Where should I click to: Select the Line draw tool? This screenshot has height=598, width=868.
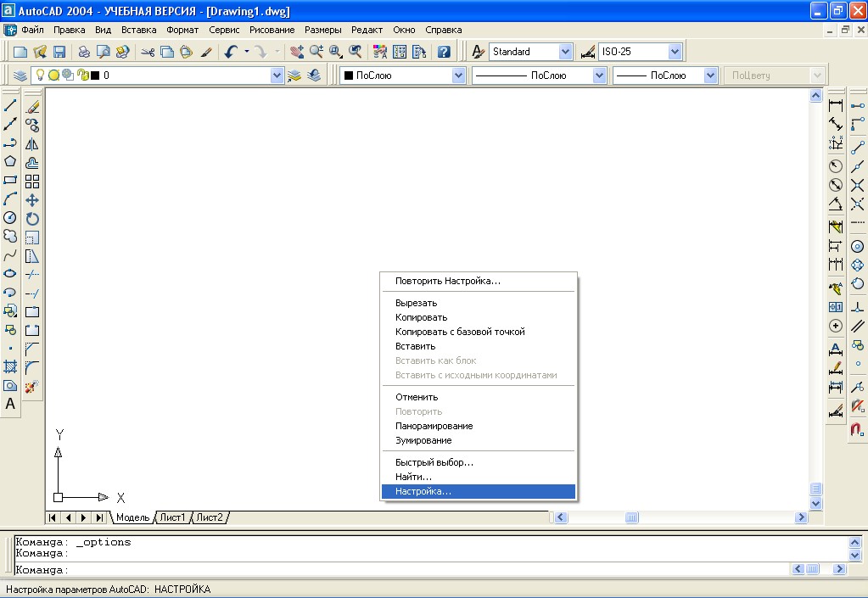click(x=10, y=105)
